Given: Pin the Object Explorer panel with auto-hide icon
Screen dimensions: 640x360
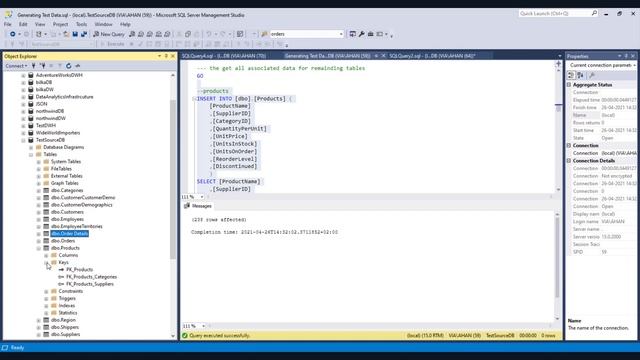Looking at the screenshot, I should (x=166, y=56).
